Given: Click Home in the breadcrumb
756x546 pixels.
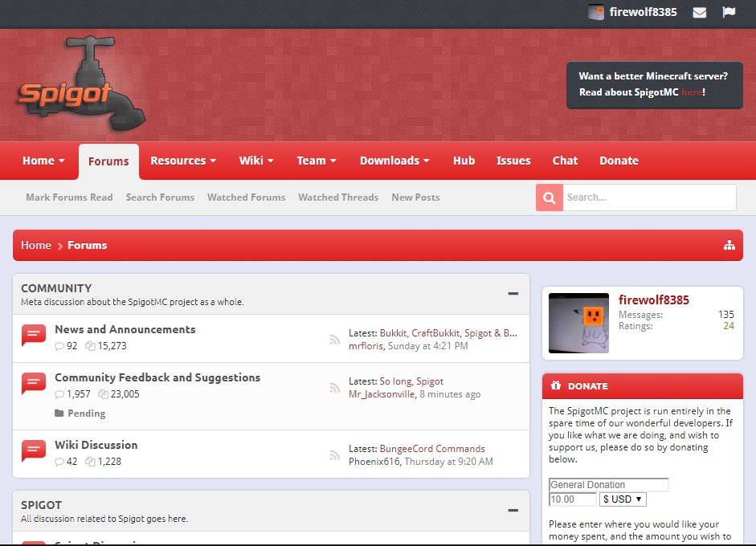Looking at the screenshot, I should 35,245.
